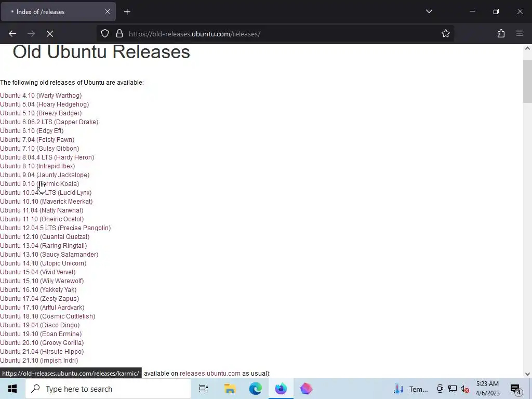Go back to the previous page
This screenshot has width=532, height=399.
[x=12, y=34]
